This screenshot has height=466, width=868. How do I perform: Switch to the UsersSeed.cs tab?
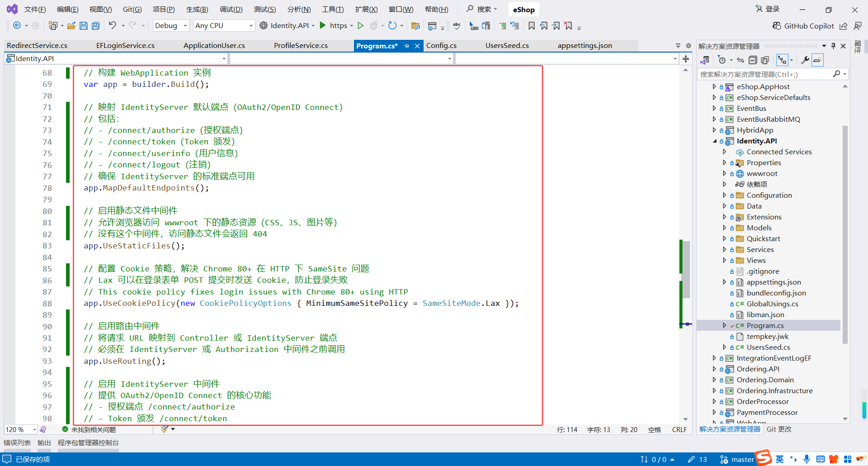click(507, 45)
